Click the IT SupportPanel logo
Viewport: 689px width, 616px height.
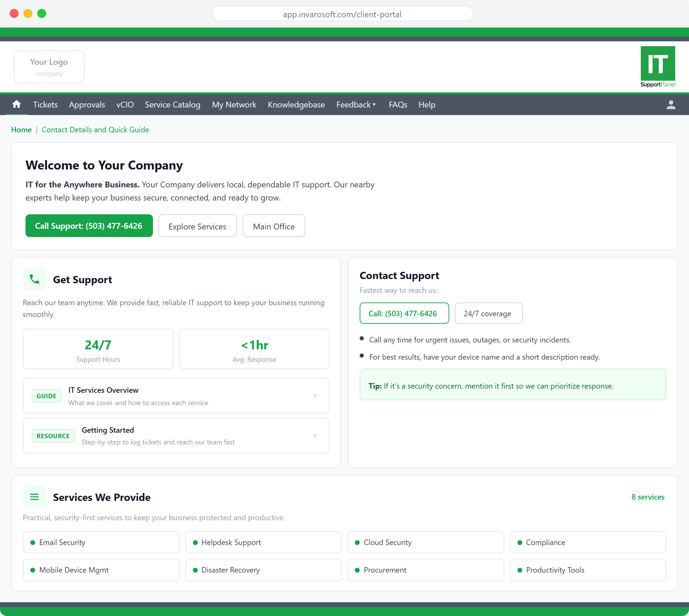(x=658, y=67)
